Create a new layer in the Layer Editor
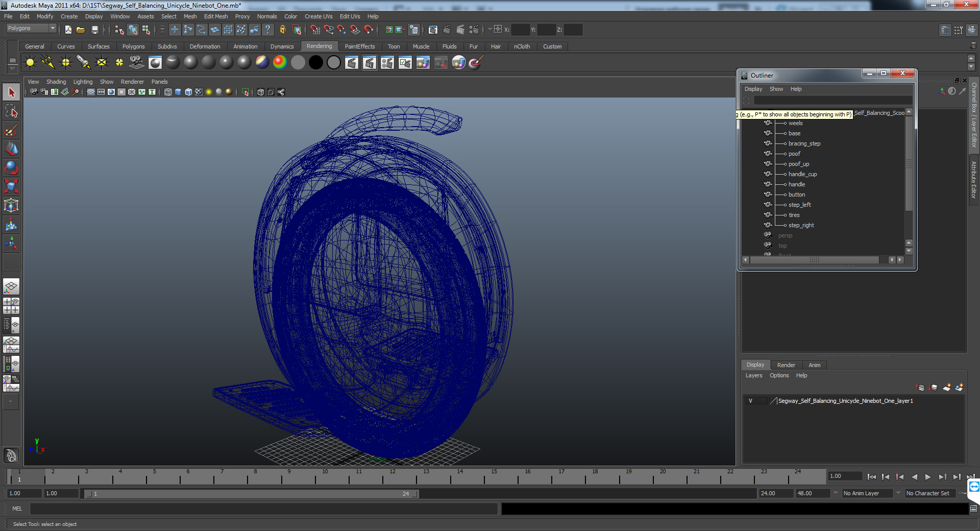Image resolution: width=980 pixels, height=531 pixels. pos(946,388)
